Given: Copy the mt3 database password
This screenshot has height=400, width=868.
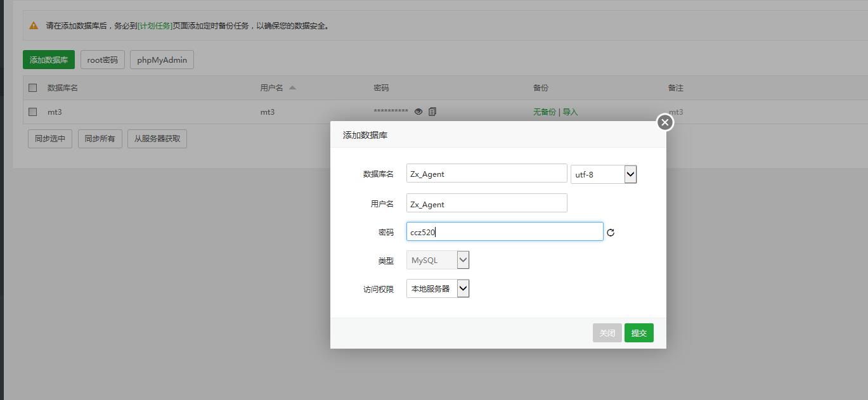Looking at the screenshot, I should 432,112.
